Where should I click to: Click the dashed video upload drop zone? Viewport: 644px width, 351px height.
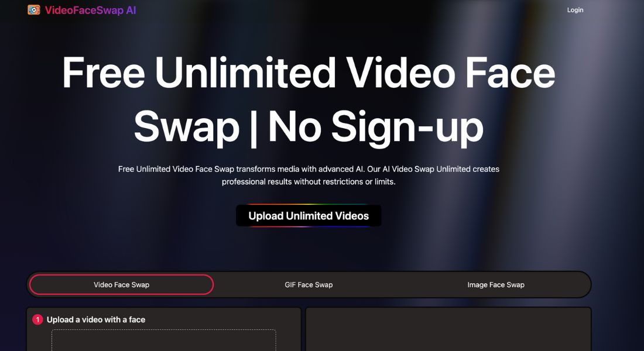pos(163,340)
